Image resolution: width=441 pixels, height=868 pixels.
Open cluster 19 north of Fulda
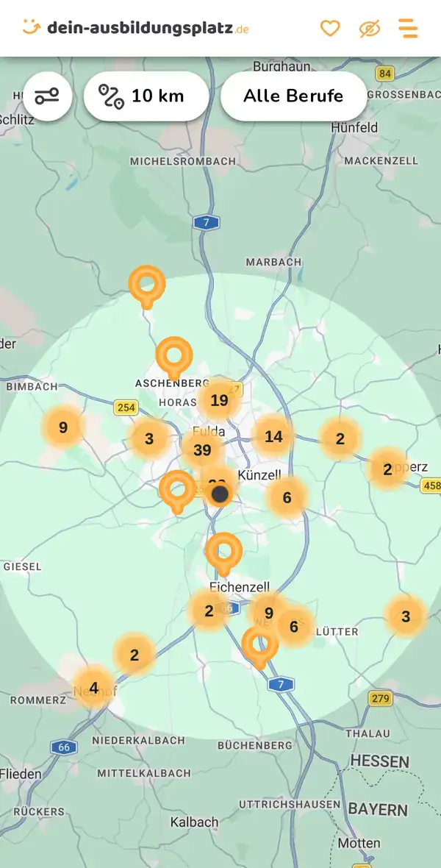point(219,400)
